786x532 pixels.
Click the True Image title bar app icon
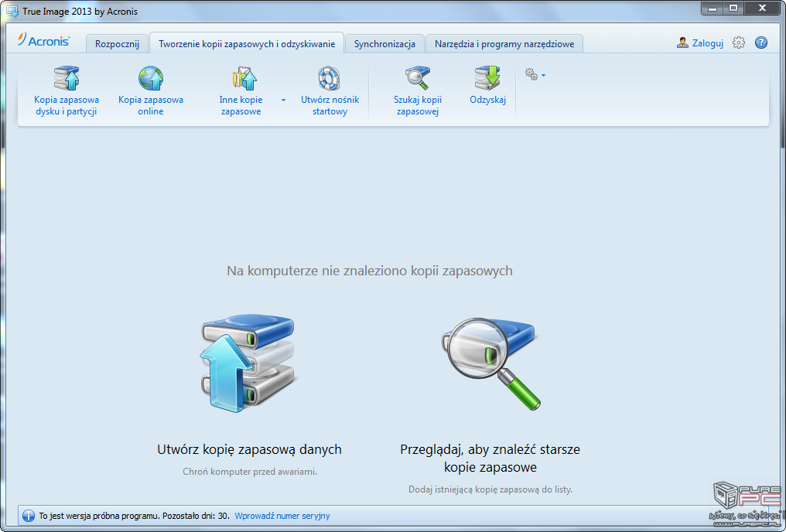pyautogui.click(x=12, y=11)
